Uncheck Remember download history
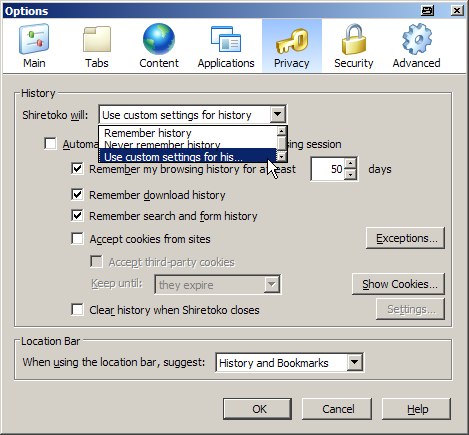Screen dimensions: 469x435 point(77,195)
